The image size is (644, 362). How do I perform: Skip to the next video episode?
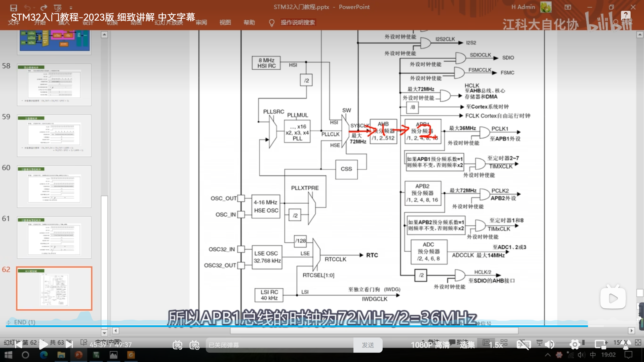point(69,345)
